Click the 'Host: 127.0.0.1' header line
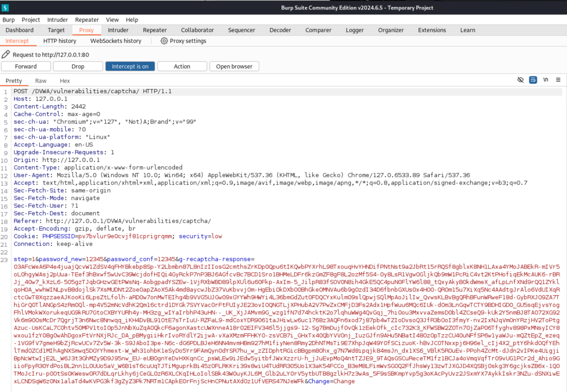This screenshot has width=567, height=392. tap(40, 99)
